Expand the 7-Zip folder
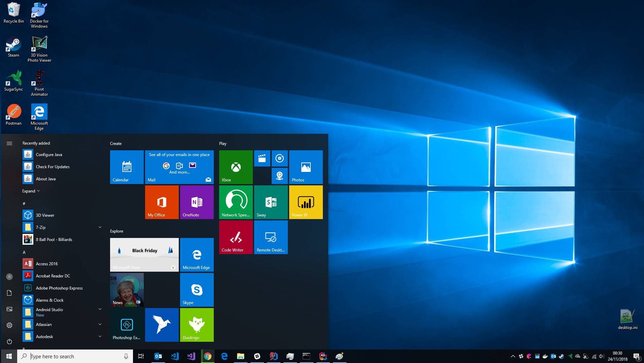The height and width of the screenshot is (363, 644). 100,228
